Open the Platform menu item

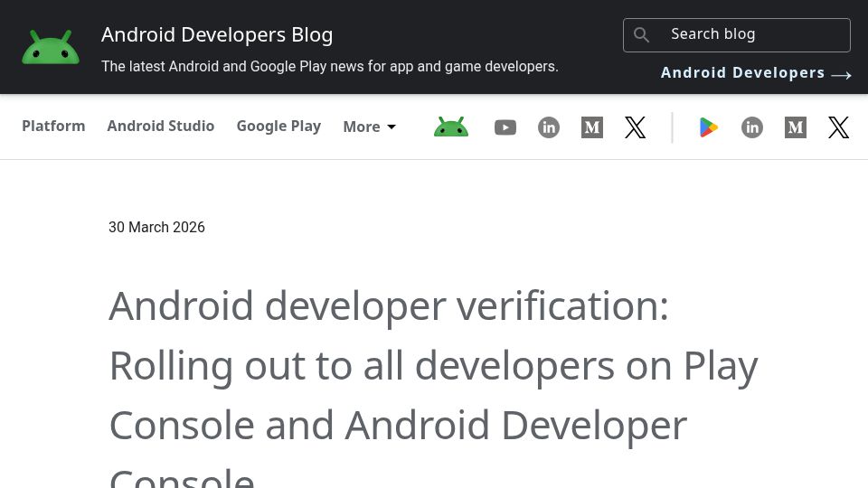coord(53,127)
